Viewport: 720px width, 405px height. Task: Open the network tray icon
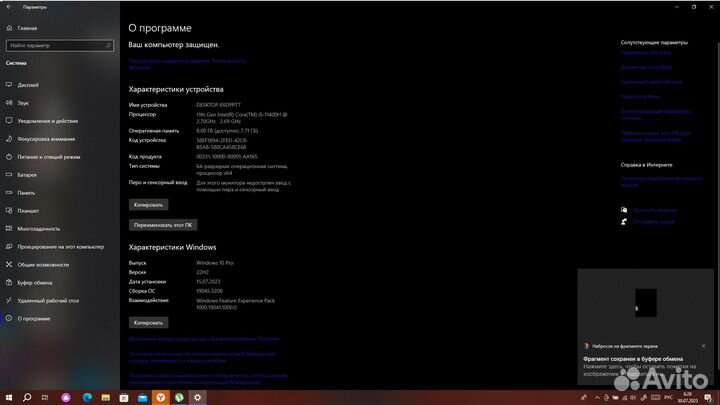624,398
